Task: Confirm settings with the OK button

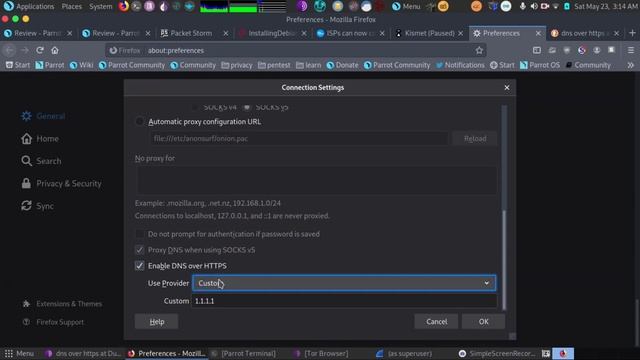Action: point(484,322)
